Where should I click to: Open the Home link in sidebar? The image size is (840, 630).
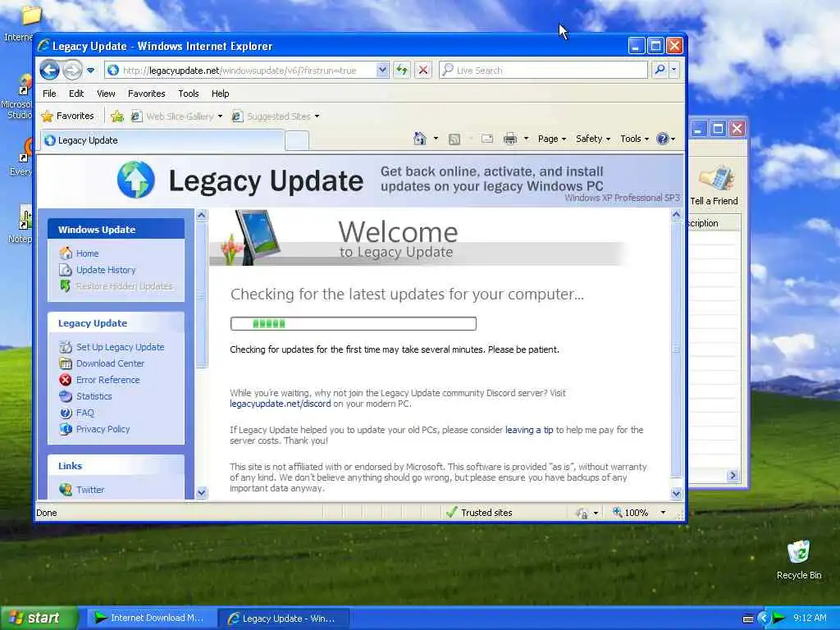(x=87, y=253)
